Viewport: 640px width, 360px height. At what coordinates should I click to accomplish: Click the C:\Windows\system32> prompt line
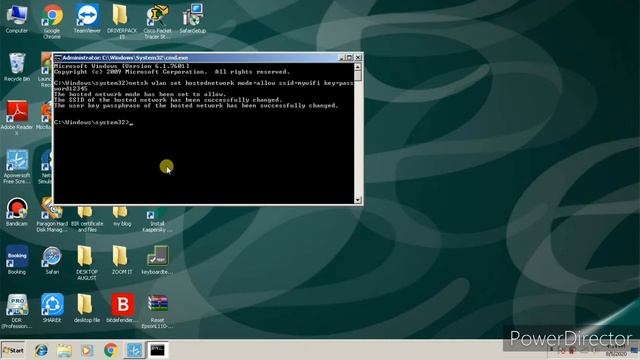(92, 122)
